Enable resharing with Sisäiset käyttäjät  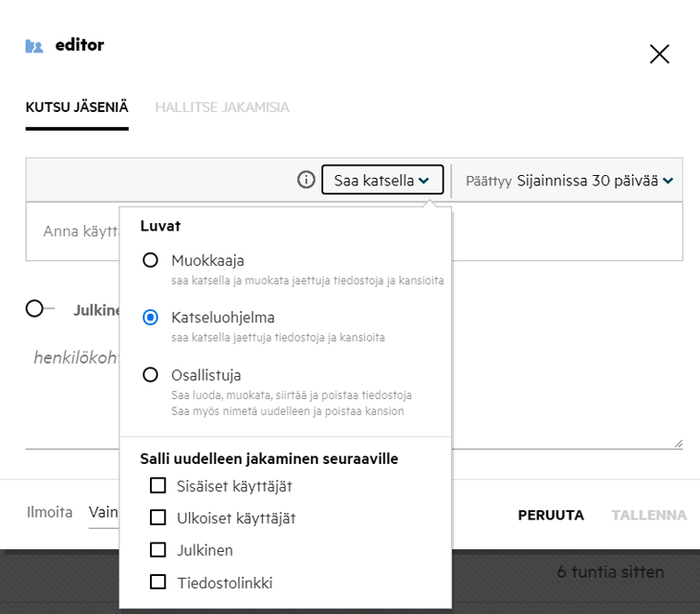click(x=158, y=485)
